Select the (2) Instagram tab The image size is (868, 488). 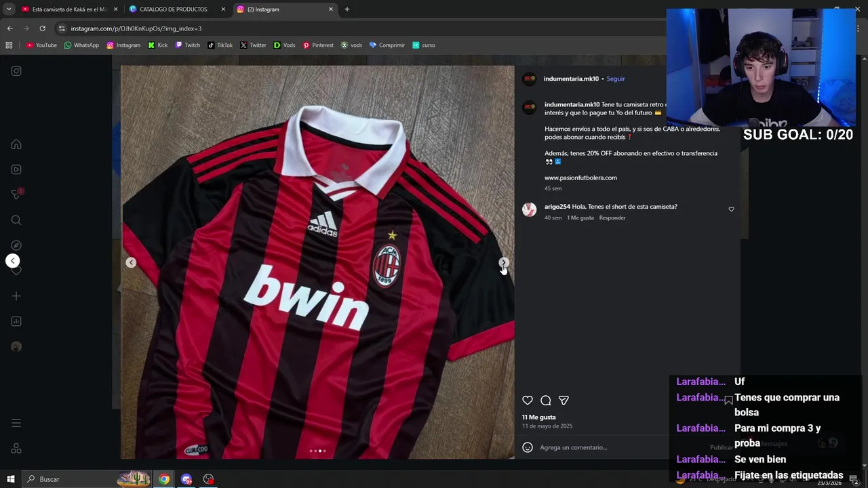[285, 9]
